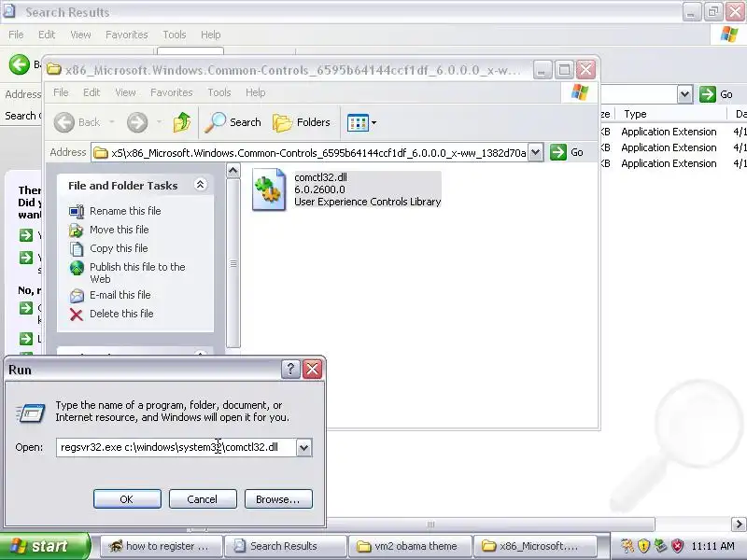747x560 pixels.
Task: Click Browse... in the Run dialog
Action: pyautogui.click(x=278, y=499)
